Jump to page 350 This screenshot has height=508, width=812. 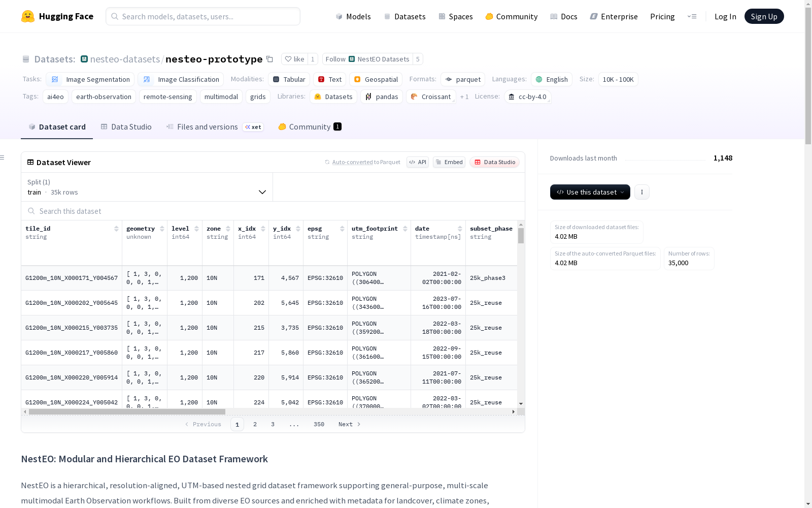(319, 424)
